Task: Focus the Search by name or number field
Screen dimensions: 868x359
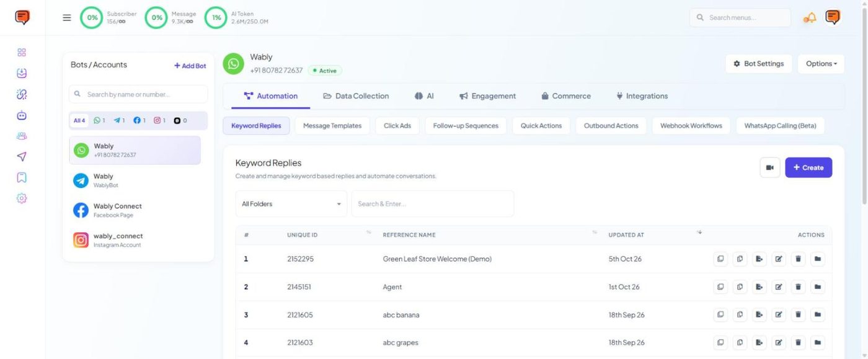Action: coord(138,94)
